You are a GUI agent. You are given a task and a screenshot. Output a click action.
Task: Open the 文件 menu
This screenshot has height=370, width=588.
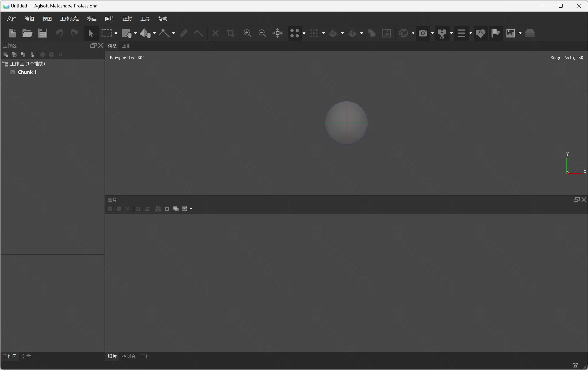click(12, 19)
